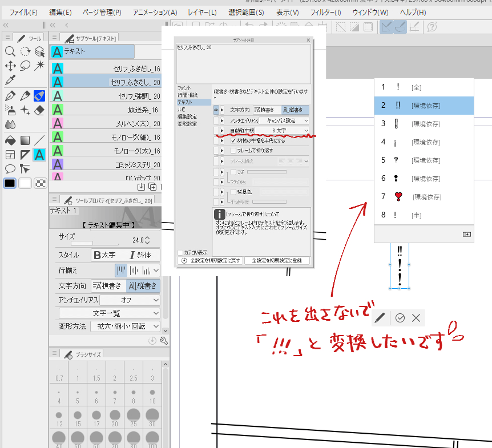Click the checkmark to confirm text
Image resolution: width=492 pixels, height=448 pixels.
[400, 318]
